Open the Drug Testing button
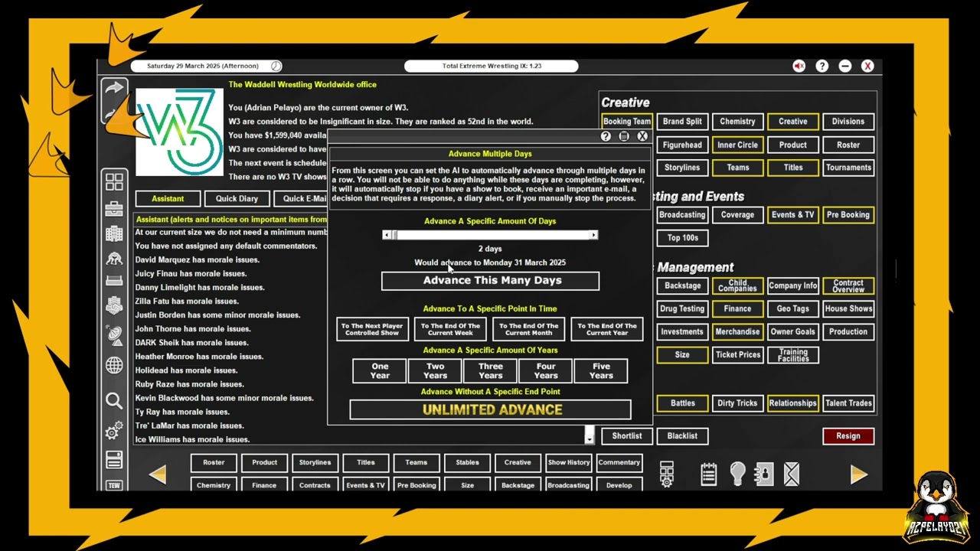 pyautogui.click(x=682, y=309)
